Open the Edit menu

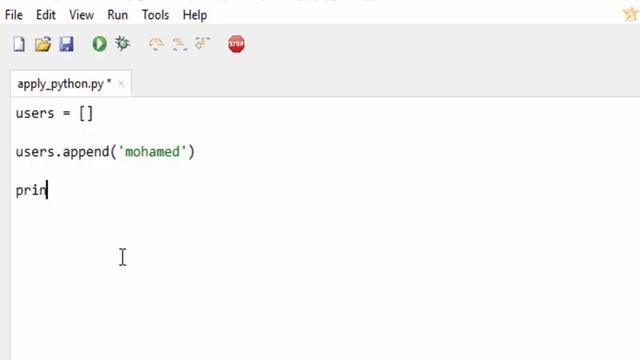[46, 15]
